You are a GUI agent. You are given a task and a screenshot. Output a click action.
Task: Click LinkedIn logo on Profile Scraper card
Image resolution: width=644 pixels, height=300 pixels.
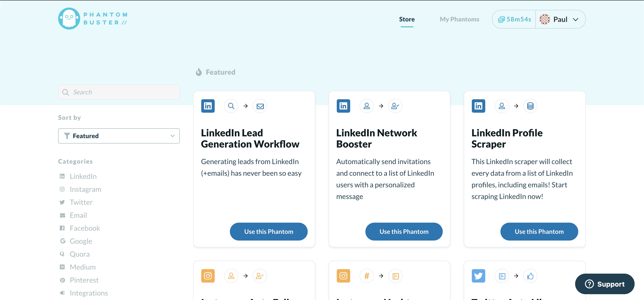pyautogui.click(x=478, y=106)
